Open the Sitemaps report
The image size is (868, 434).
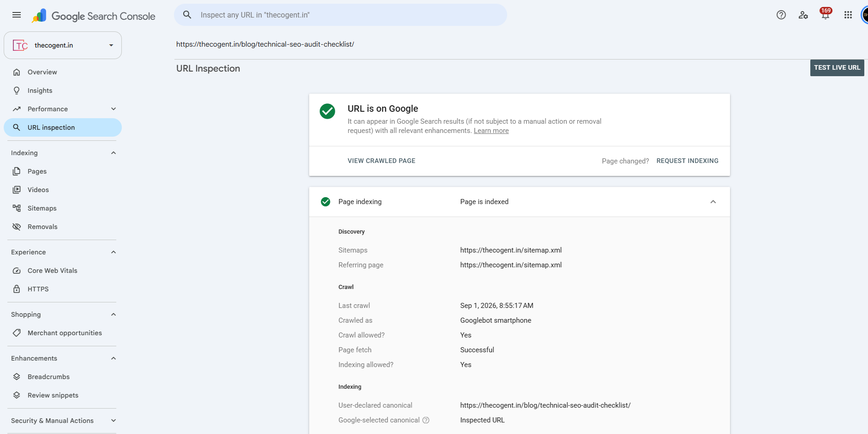[63, 208]
